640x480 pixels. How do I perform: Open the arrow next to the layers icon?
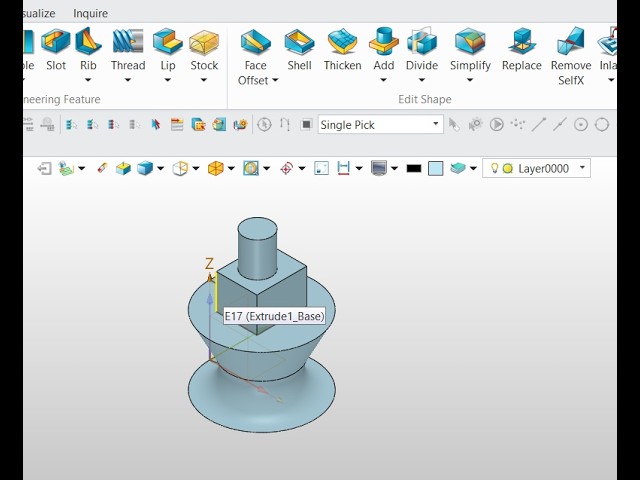click(x=473, y=168)
